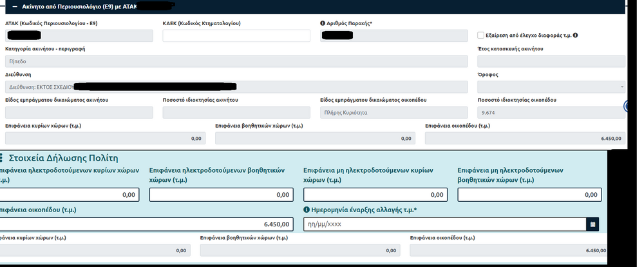Click the KAEK (Κωδικός Κτηματολογίου) input field
Viewport: 644px width, 267px height.
[x=236, y=35]
